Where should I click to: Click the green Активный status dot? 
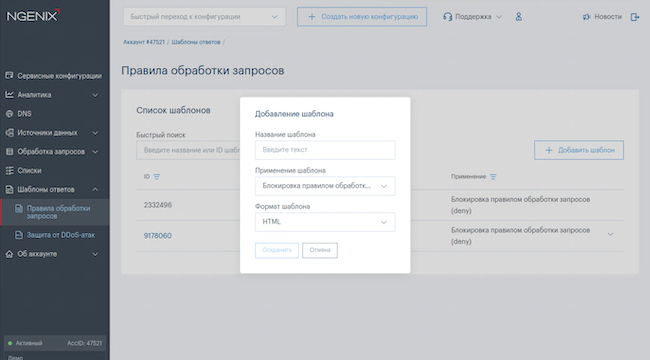tap(10, 343)
